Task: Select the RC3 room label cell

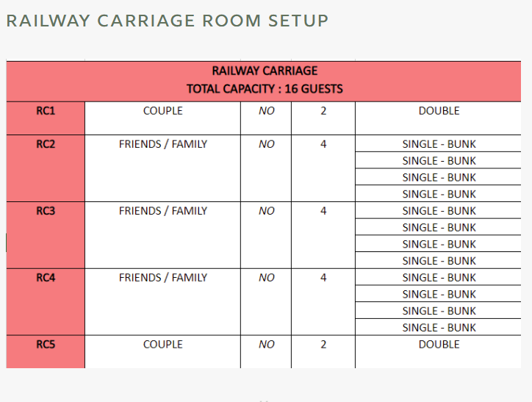Action: coord(46,235)
